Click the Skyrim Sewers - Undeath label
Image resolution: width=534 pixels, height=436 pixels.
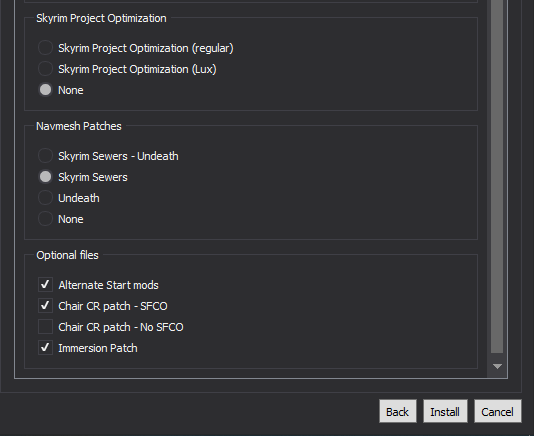coord(118,156)
